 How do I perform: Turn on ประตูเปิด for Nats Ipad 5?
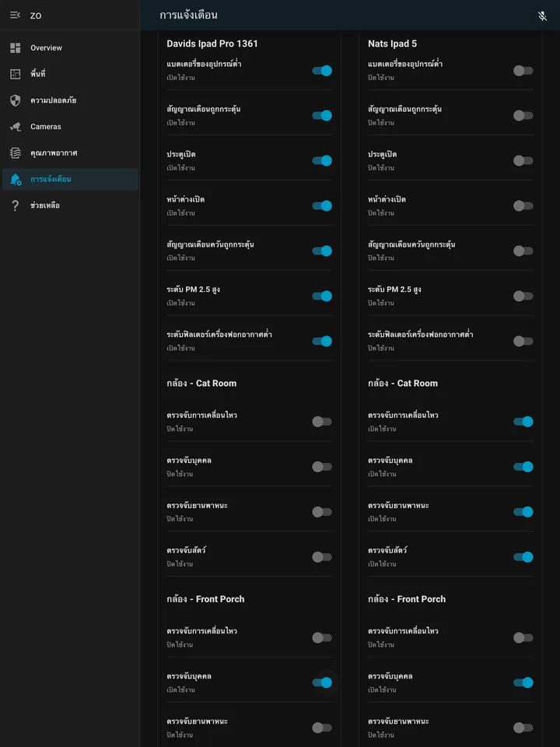[523, 160]
